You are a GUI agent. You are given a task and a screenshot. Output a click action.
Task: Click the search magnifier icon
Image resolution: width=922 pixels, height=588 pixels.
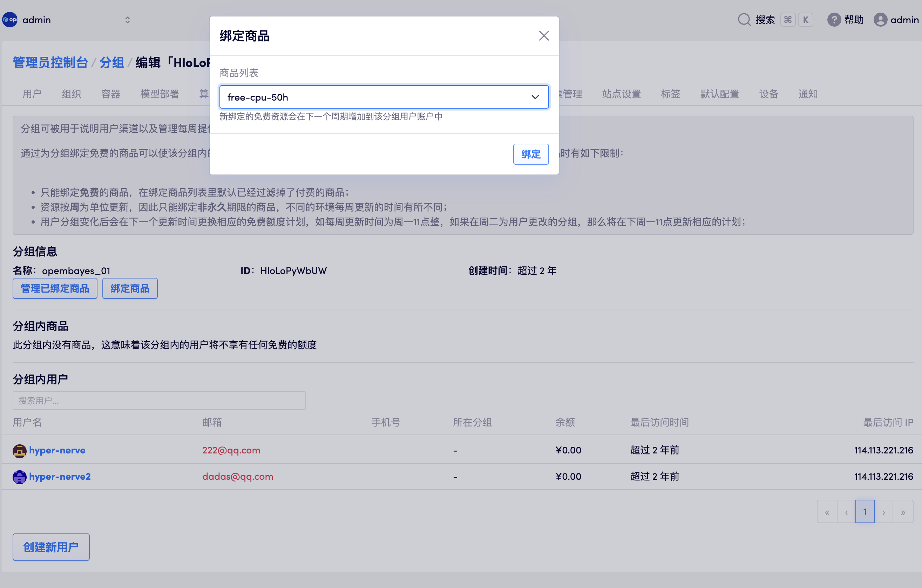click(744, 20)
